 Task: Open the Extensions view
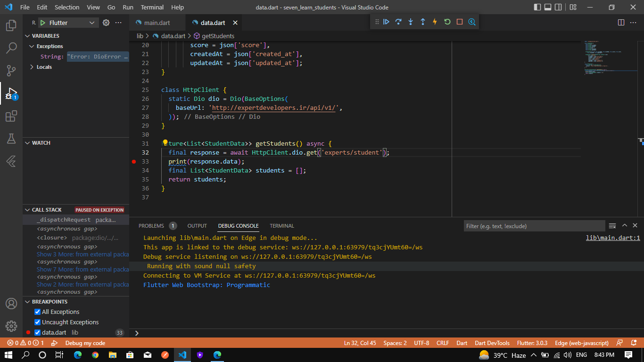pos(11,115)
